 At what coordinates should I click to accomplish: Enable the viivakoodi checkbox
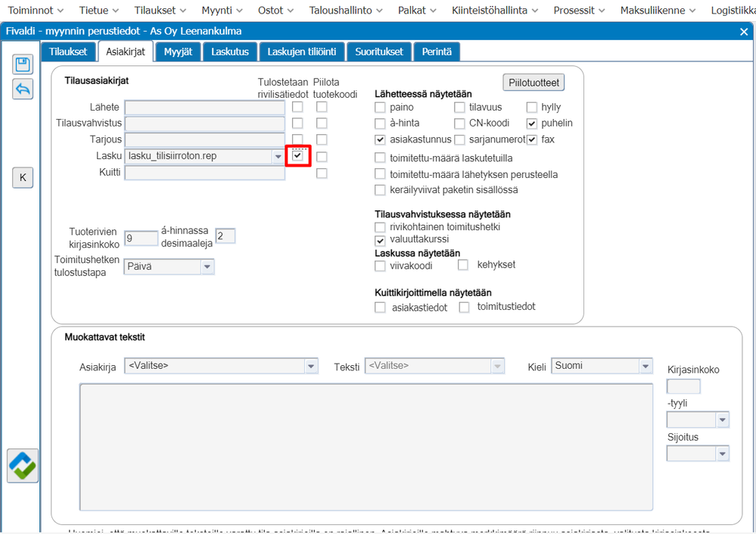pyautogui.click(x=380, y=266)
